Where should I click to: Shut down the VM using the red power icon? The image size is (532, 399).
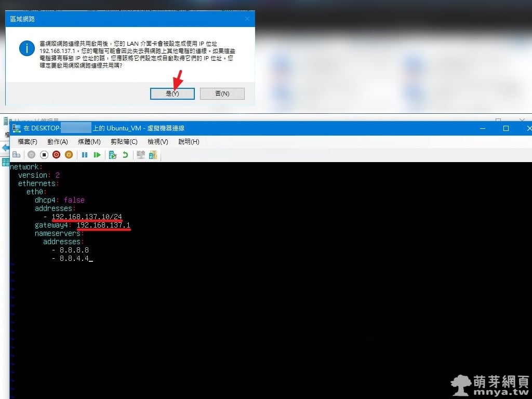[56, 155]
